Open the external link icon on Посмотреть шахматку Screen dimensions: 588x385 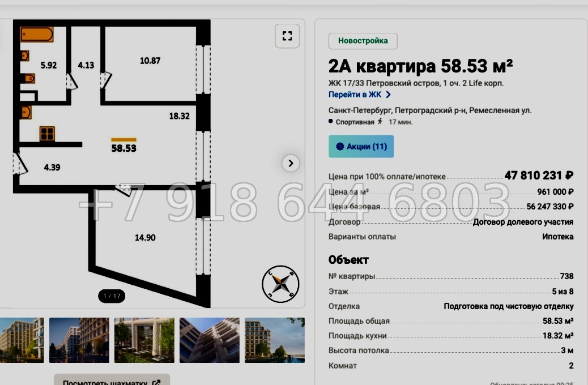coord(156,382)
